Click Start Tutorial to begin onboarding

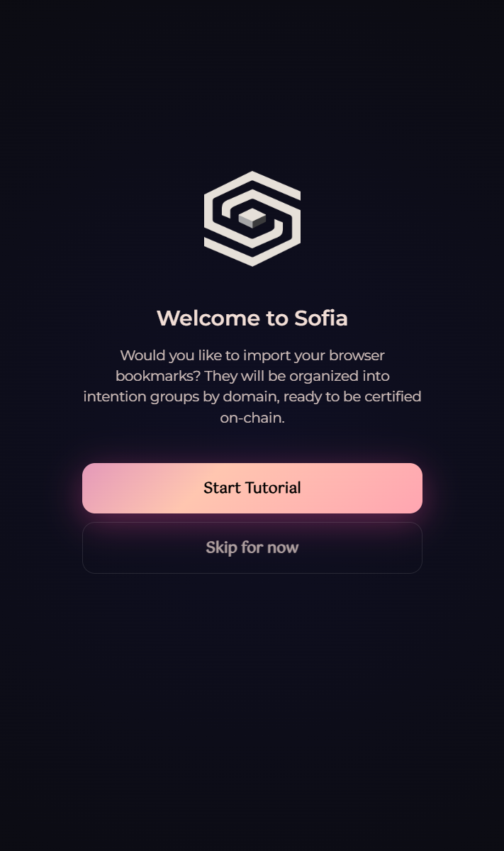(x=252, y=488)
